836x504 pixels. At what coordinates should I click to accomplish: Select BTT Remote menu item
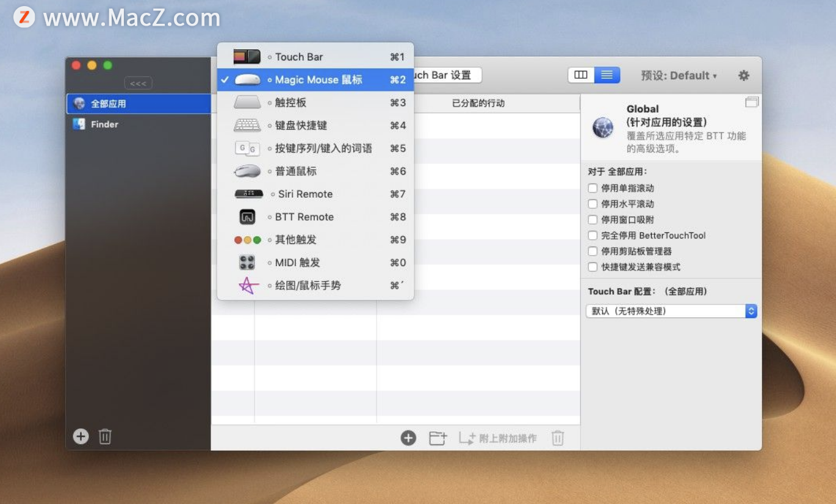click(315, 217)
